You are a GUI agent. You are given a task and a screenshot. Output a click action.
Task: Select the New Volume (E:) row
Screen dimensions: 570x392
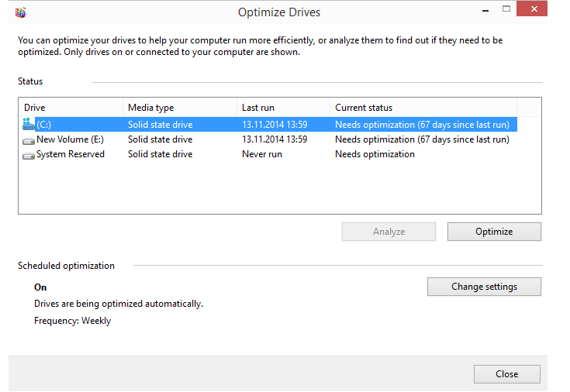pyautogui.click(x=269, y=139)
